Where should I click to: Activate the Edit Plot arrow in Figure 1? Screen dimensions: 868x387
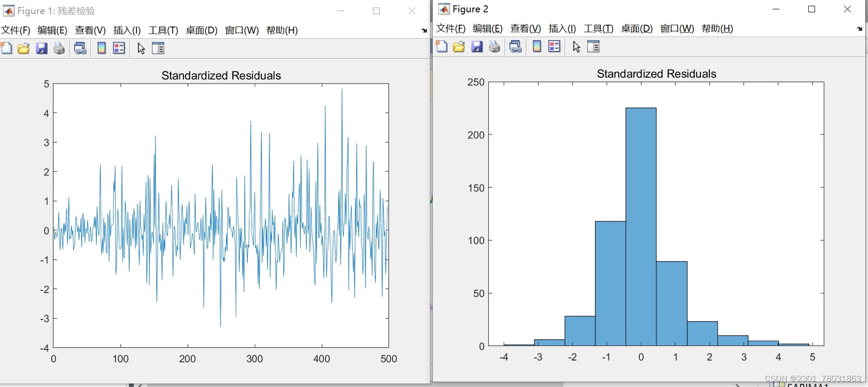point(141,48)
